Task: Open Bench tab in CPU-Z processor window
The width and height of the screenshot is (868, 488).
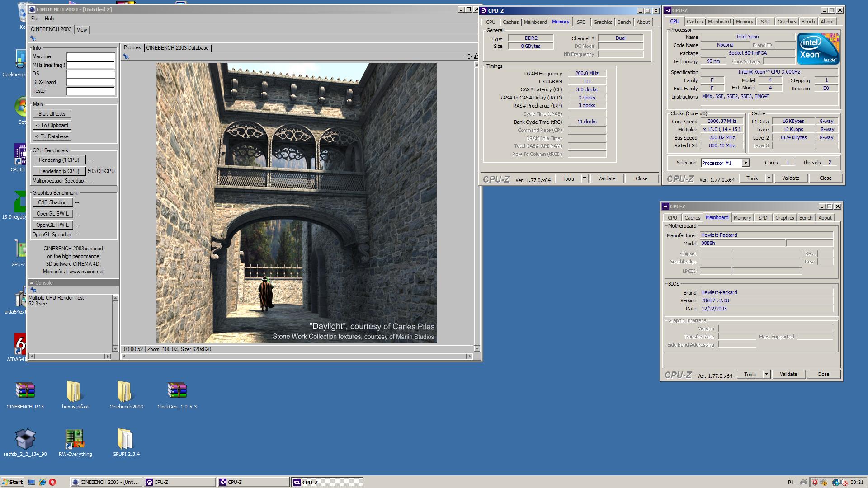Action: click(x=808, y=22)
